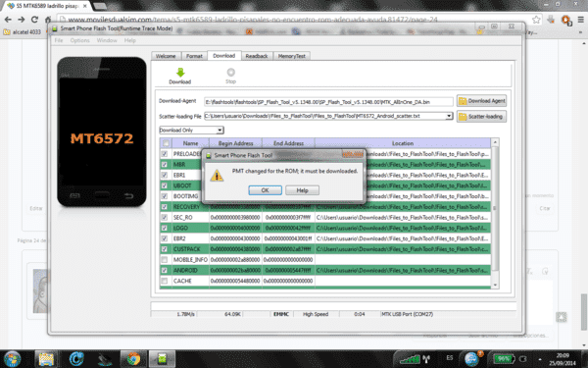Uncheck the ANDROID row checkbox
The width and height of the screenshot is (588, 368).
165,271
